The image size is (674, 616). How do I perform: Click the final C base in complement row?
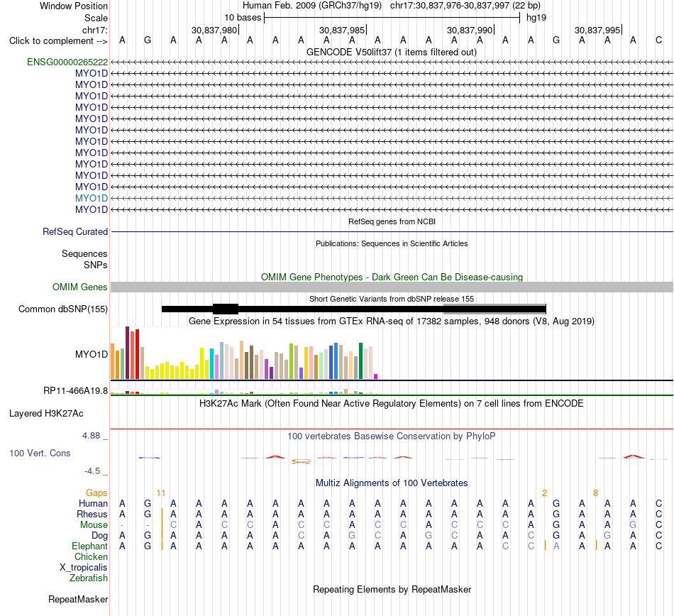pyautogui.click(x=658, y=40)
